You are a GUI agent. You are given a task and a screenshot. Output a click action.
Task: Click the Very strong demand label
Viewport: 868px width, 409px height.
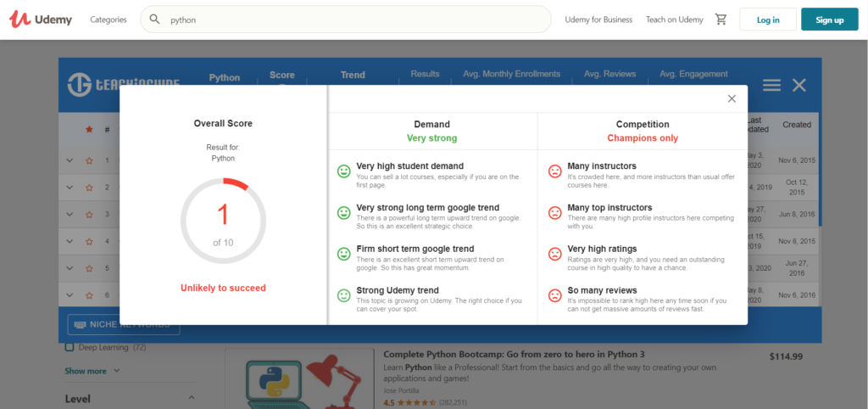[x=431, y=138]
